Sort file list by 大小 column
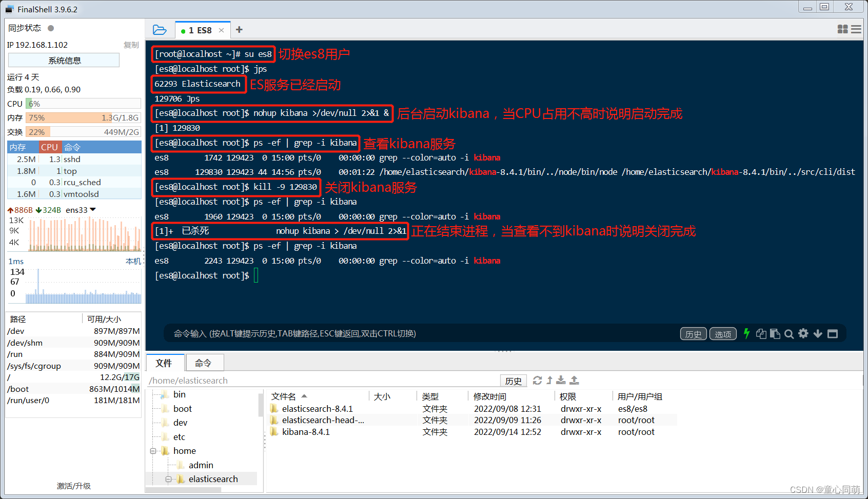The height and width of the screenshot is (499, 868). tap(392, 396)
